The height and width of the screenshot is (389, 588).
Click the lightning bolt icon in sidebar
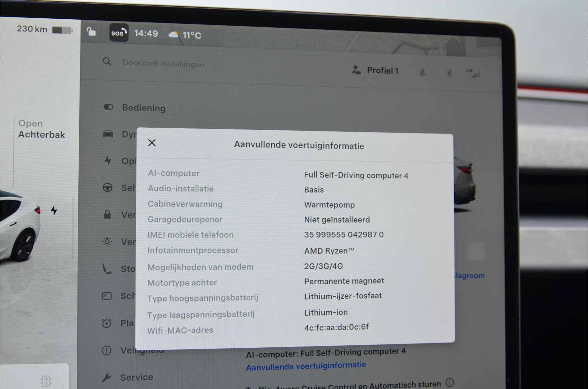click(108, 160)
